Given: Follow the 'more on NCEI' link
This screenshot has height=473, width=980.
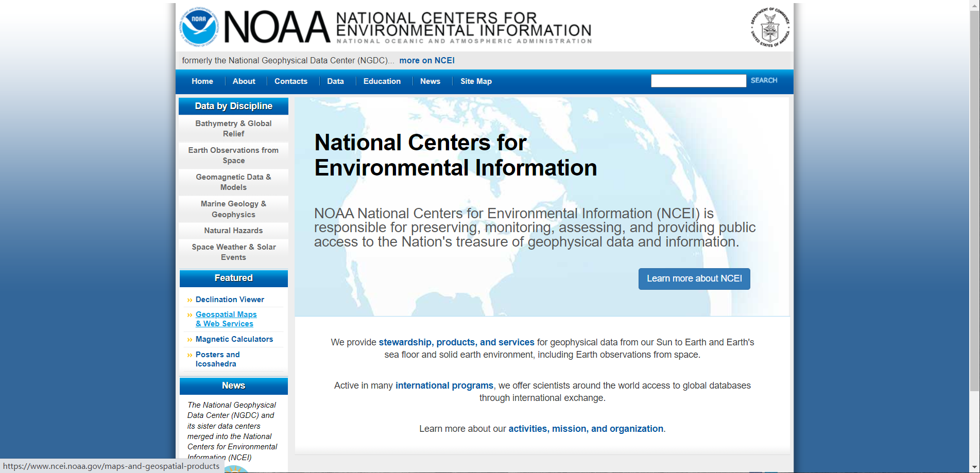Looking at the screenshot, I should (427, 61).
